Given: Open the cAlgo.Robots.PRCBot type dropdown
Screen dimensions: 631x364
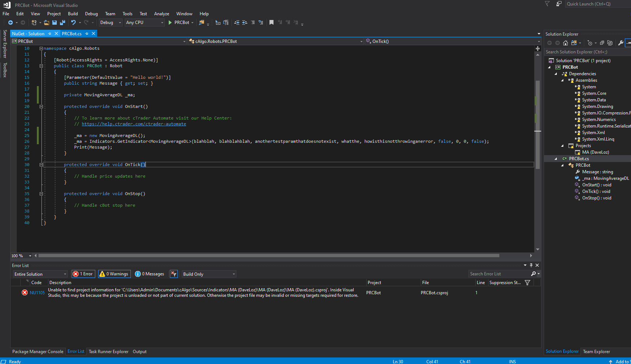Looking at the screenshot, I should pyautogui.click(x=276, y=41).
